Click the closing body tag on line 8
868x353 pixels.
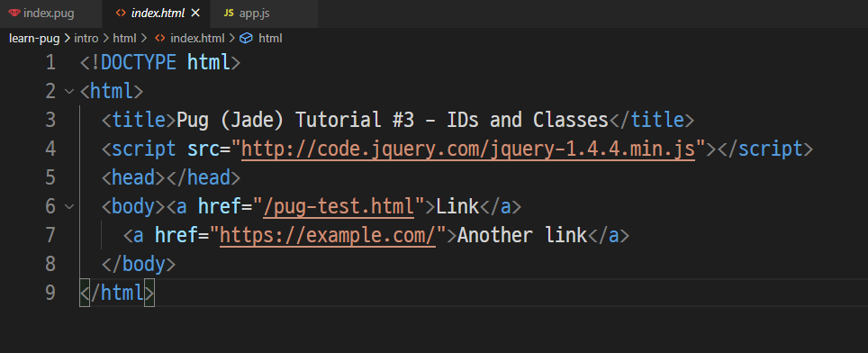coord(139,264)
